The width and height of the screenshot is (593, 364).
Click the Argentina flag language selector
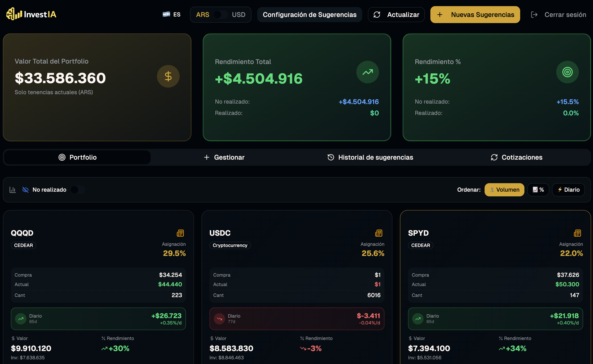[x=166, y=14]
